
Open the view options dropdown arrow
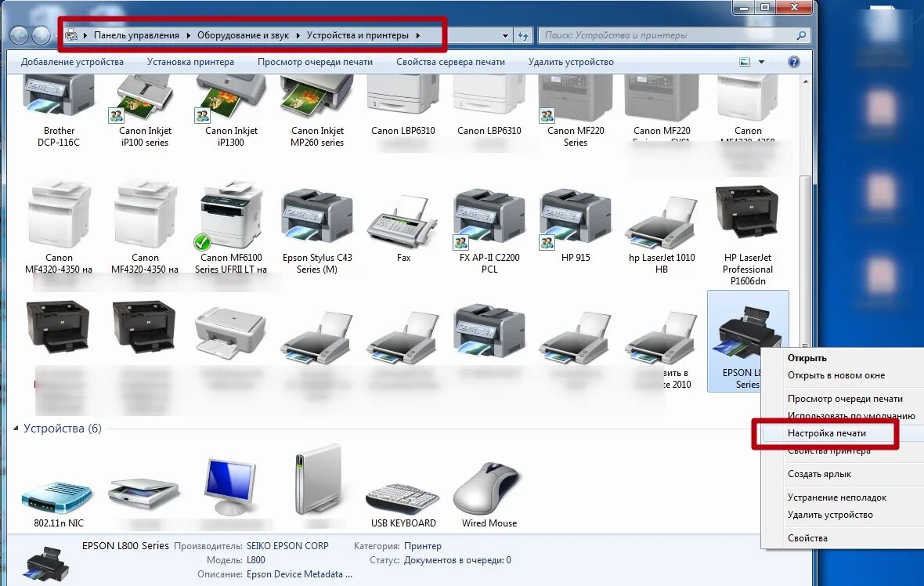tap(761, 62)
